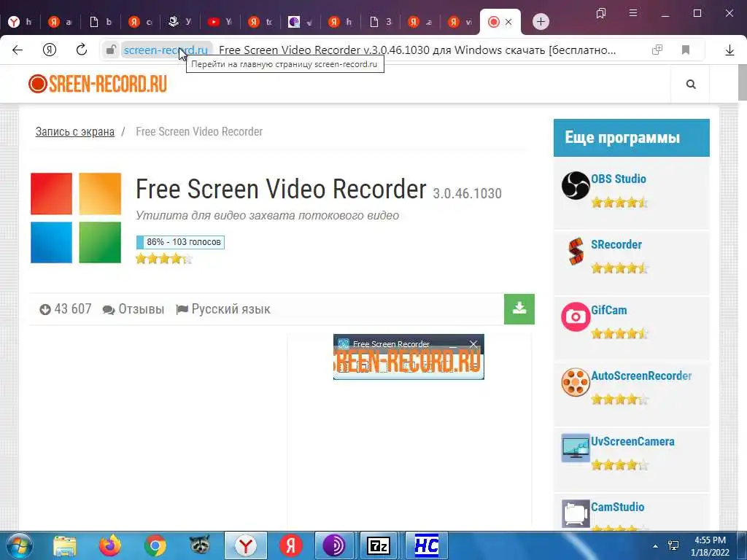Open Yandex home via the Я button
747x560 pixels.
pyautogui.click(x=50, y=50)
